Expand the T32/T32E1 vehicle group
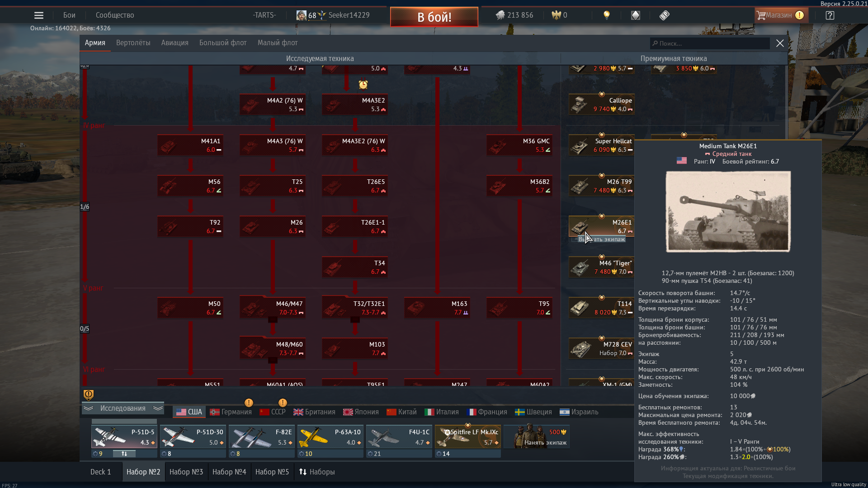This screenshot has width=868, height=488. (355, 308)
